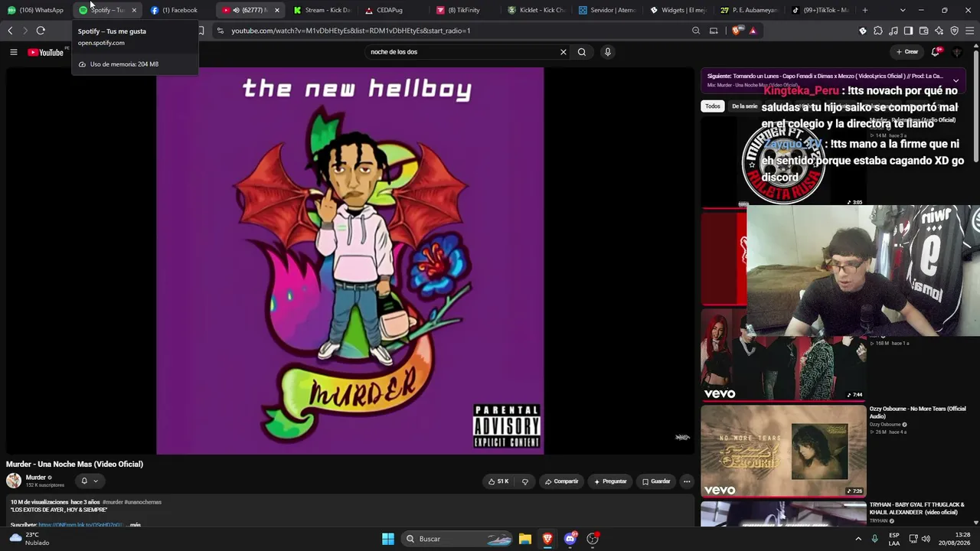This screenshot has width=980, height=551.
Task: Open the YouTube account avatar menu
Action: [x=957, y=52]
